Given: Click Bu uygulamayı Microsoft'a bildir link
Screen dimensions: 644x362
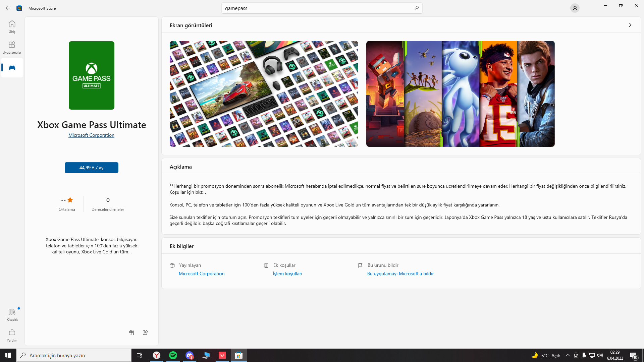Looking at the screenshot, I should point(400,274).
